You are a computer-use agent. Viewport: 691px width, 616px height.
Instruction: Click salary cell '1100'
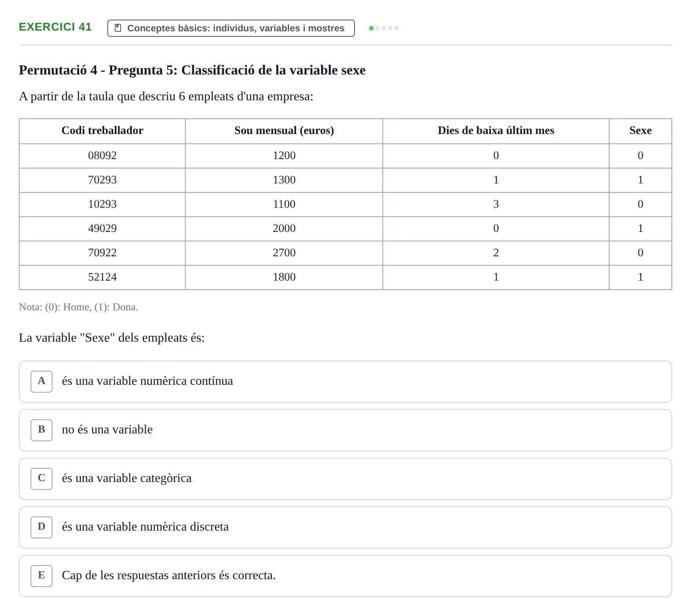[284, 205]
